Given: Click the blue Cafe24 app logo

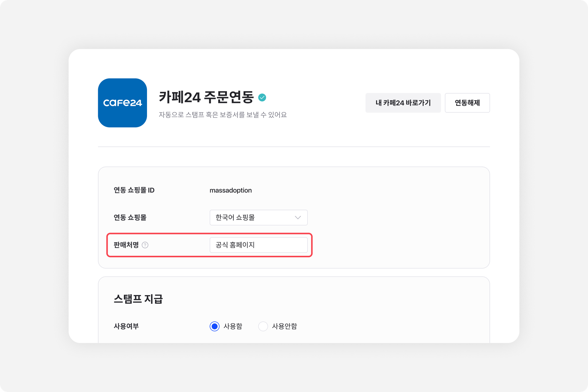Looking at the screenshot, I should tap(122, 103).
